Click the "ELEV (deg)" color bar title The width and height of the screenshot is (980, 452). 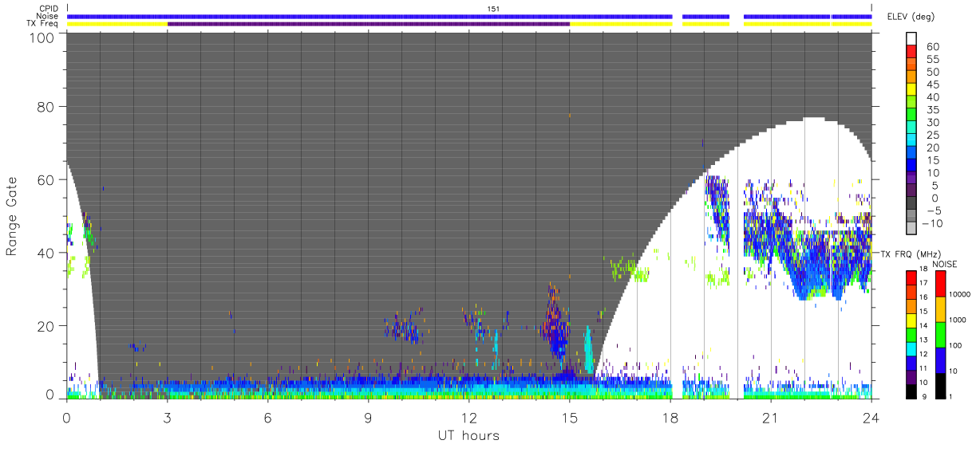click(x=911, y=17)
